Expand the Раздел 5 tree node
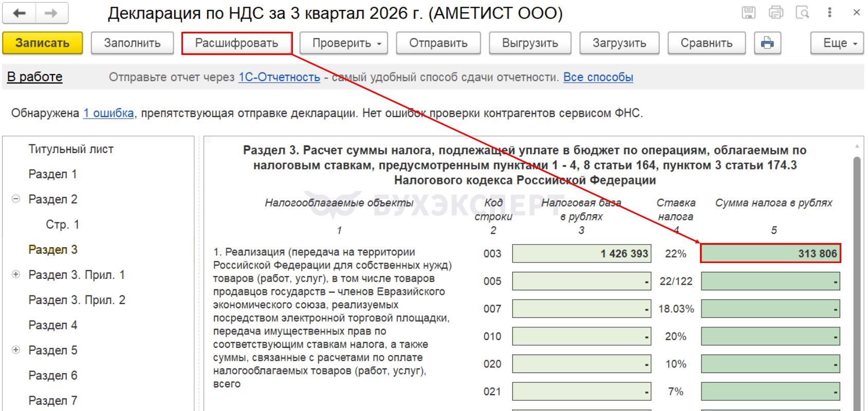Viewport: 868px width, 411px height. click(16, 350)
